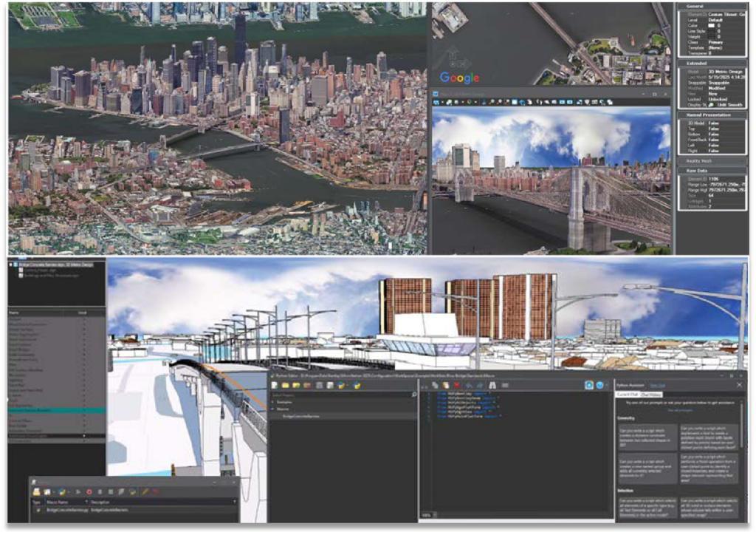Select the Current Chat tab
Image resolution: width=756 pixels, height=535 pixels.
coord(628,395)
